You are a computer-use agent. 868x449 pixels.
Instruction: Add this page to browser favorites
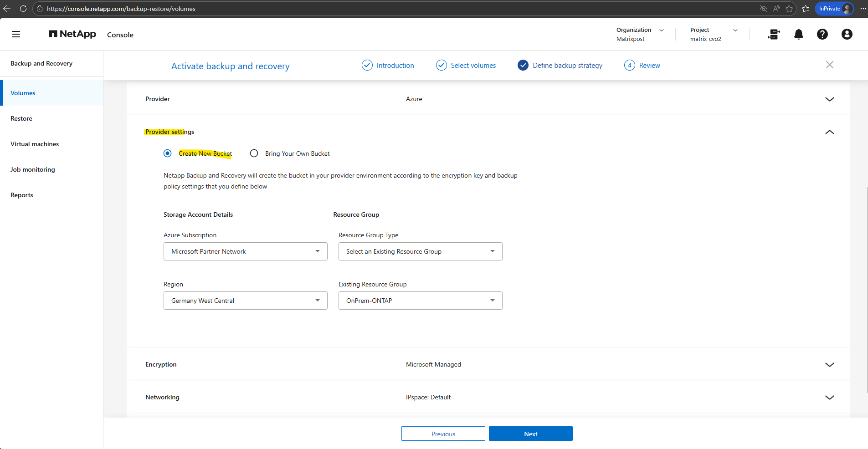coord(789,9)
